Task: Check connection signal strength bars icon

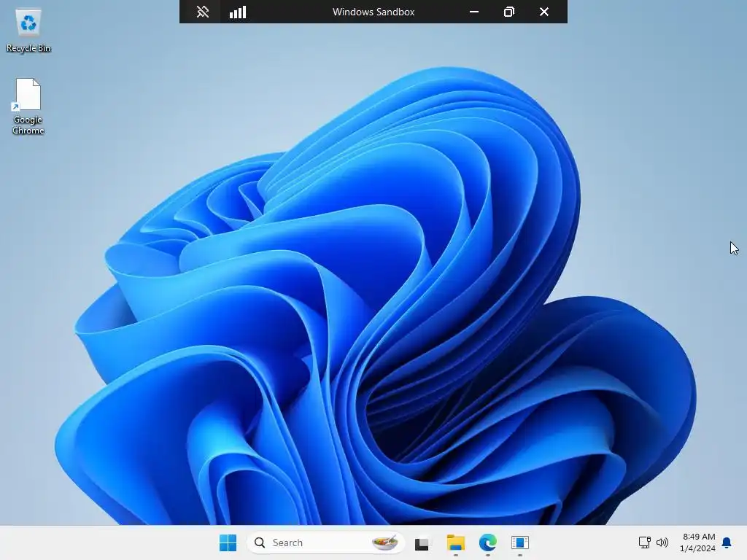Action: click(x=238, y=12)
